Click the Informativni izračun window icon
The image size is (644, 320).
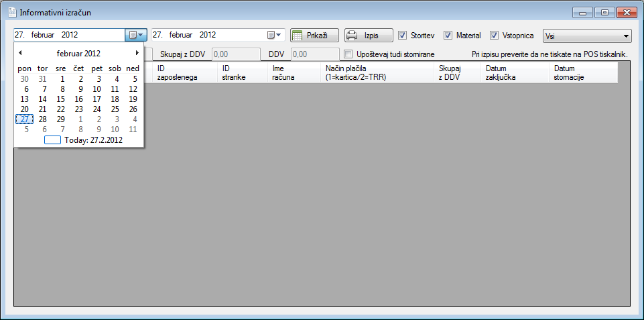(x=11, y=12)
